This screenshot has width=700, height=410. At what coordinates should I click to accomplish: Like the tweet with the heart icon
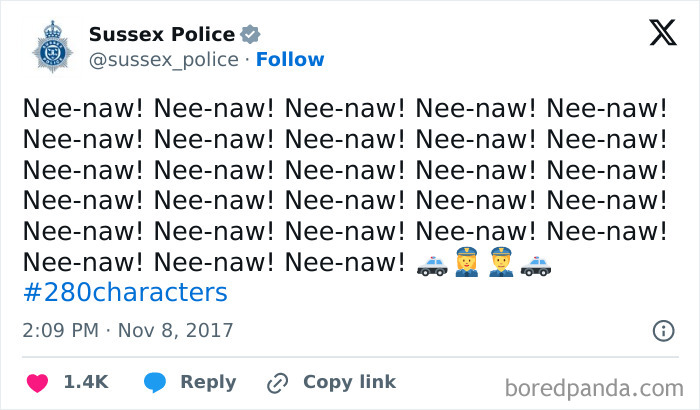(x=37, y=382)
